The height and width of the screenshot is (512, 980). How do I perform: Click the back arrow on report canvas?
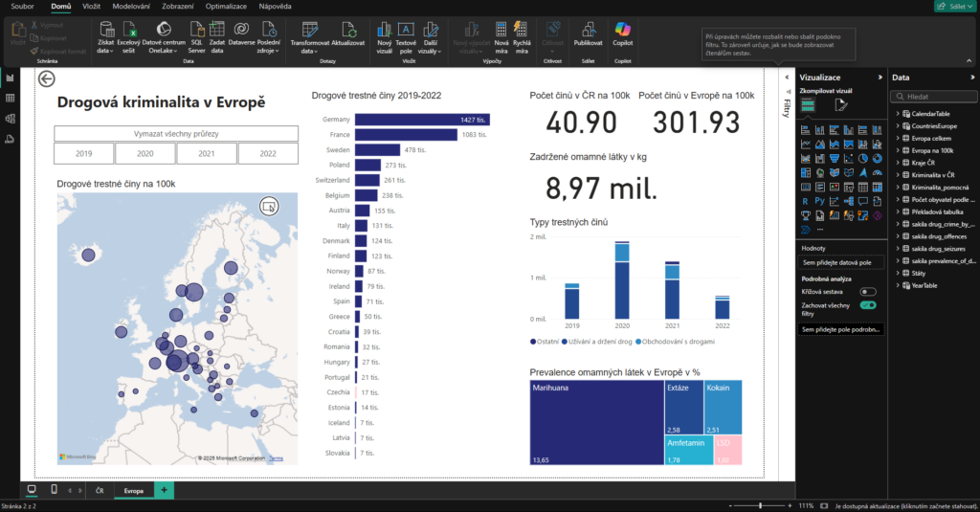47,80
